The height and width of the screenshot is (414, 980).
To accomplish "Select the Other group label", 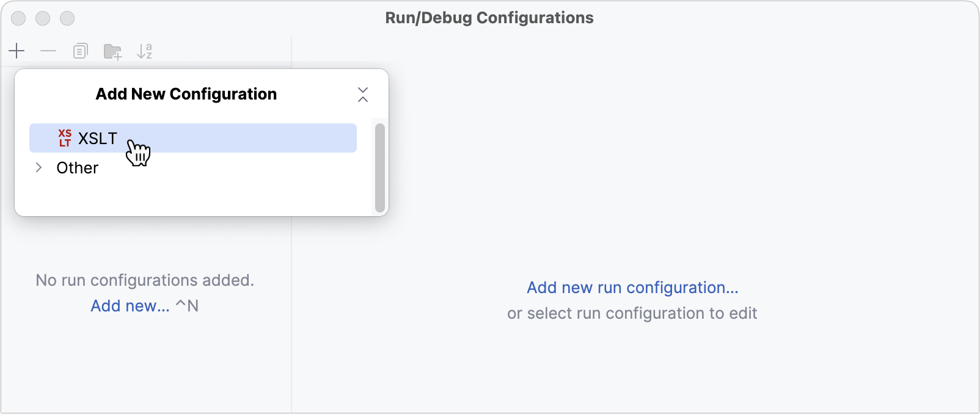I will click(x=78, y=168).
